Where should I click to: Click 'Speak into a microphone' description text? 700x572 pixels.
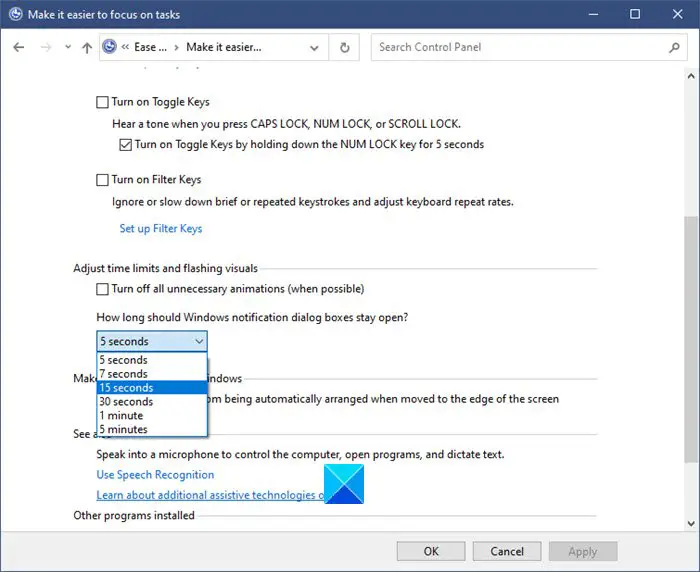pos(300,455)
